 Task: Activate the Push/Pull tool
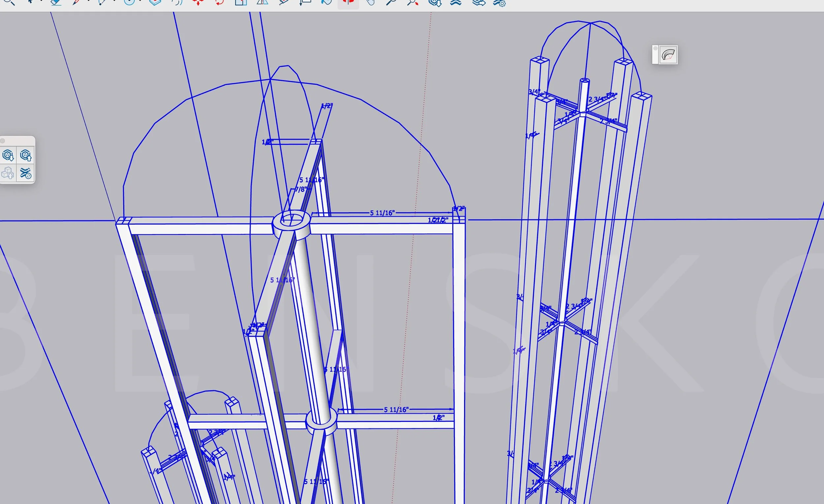[155, 2]
